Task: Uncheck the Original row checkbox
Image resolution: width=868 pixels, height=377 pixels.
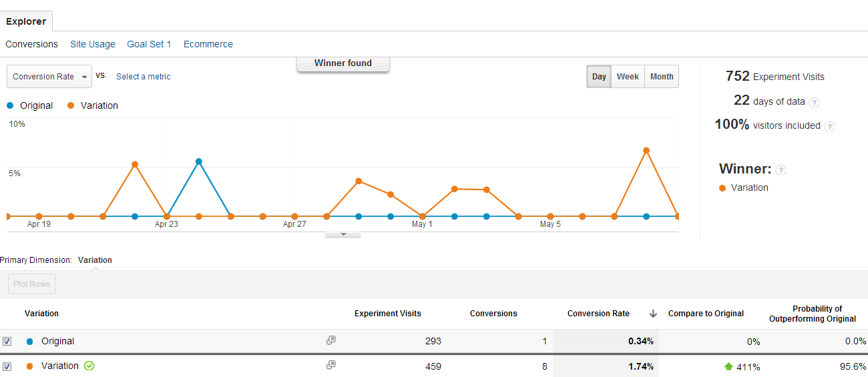Action: coord(7,342)
